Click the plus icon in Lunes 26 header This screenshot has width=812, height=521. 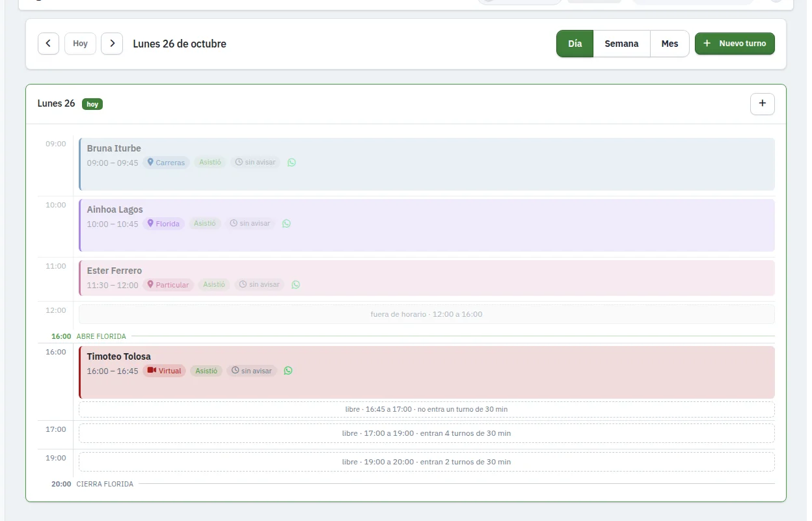[x=763, y=104]
